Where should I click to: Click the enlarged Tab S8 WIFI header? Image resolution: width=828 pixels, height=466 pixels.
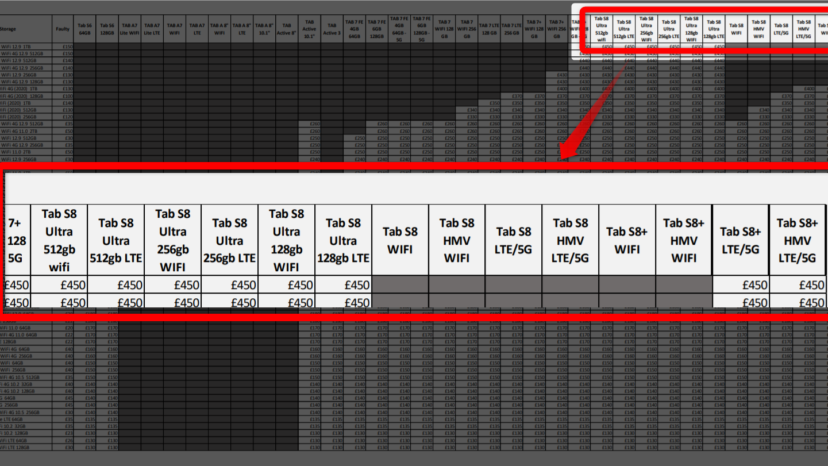tap(400, 240)
